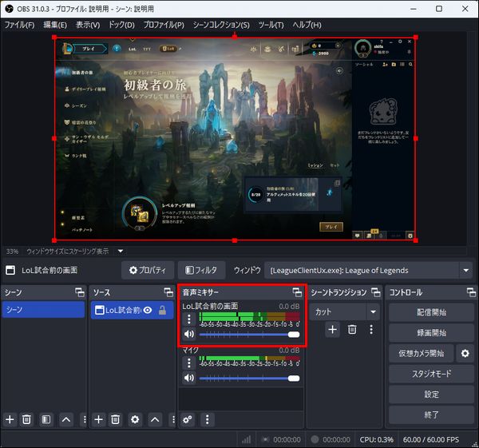Click the LoL client preview in canvas
The image size is (479, 448).
tap(235, 138)
